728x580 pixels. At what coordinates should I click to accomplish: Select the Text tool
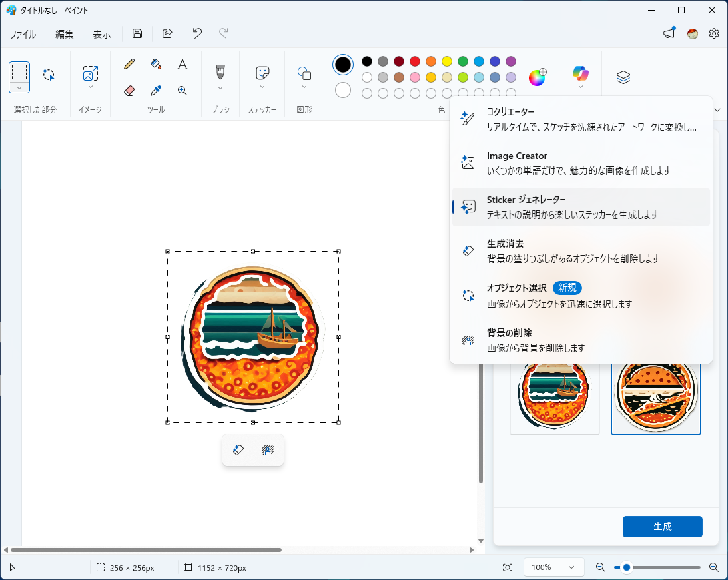[x=182, y=64]
